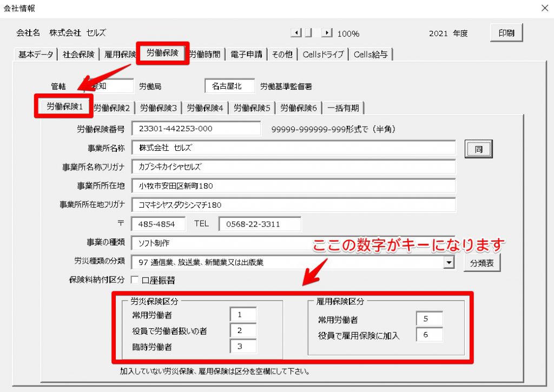Switch to the 社会保険 tab
This screenshot has height=392, width=554.
78,55
